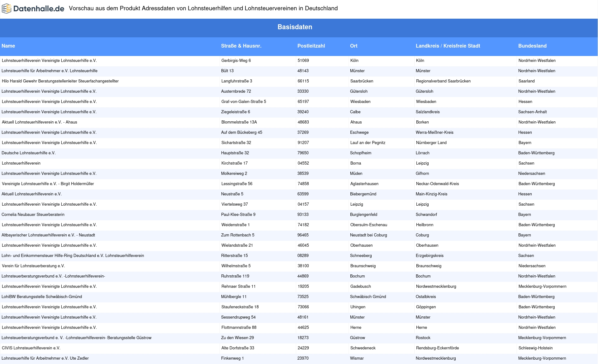The height and width of the screenshot is (364, 598).
Task: Click the district 'Erzgebirgskreis'
Action: click(x=430, y=255)
